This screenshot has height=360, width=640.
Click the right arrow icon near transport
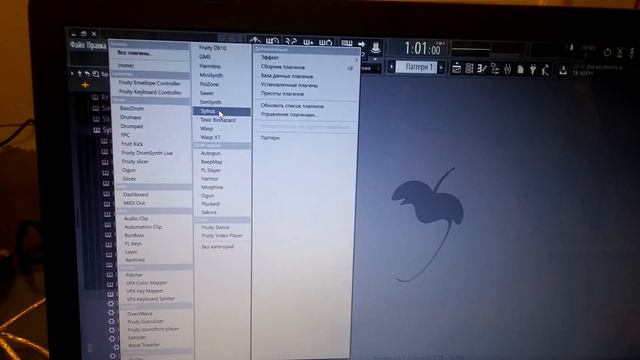coord(361,44)
